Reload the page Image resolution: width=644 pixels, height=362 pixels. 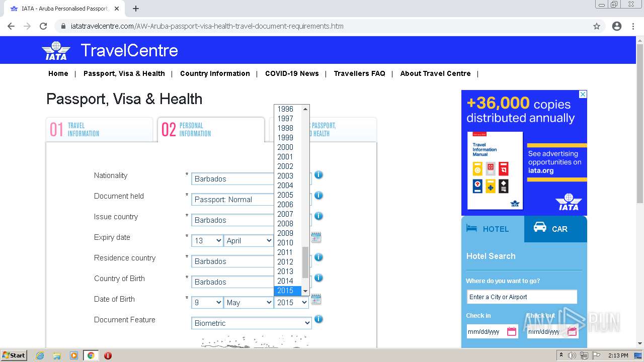tap(43, 26)
